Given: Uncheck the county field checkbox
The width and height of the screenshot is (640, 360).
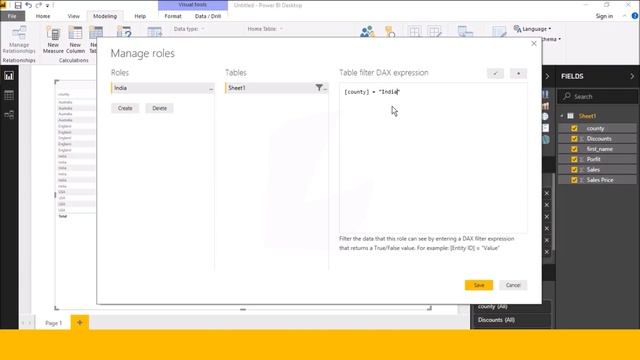Looking at the screenshot, I should pos(574,128).
